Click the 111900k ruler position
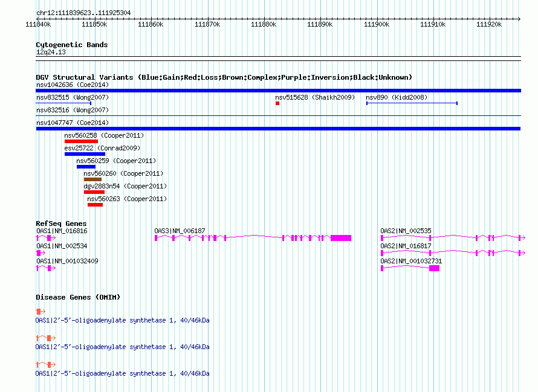This screenshot has width=538, height=392. pyautogui.click(x=377, y=24)
